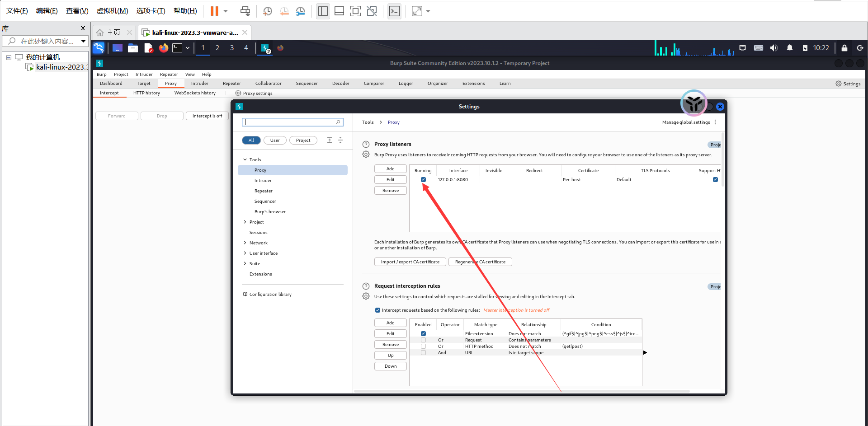This screenshot has height=426, width=868.
Task: Open VMware snapshot manager icon
Action: coord(300,11)
